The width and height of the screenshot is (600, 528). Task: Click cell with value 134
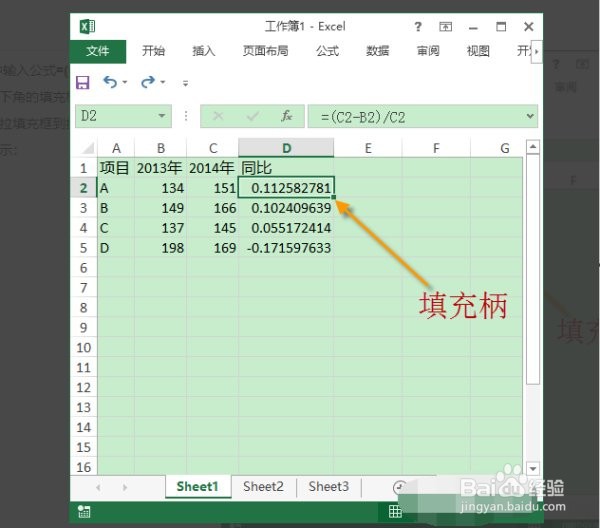point(161,188)
